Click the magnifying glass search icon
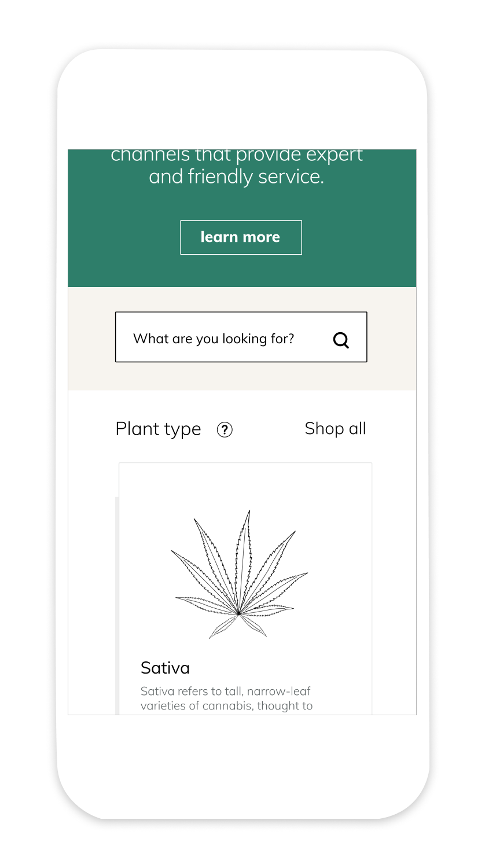Screen dimensions: 485x868 [341, 340]
